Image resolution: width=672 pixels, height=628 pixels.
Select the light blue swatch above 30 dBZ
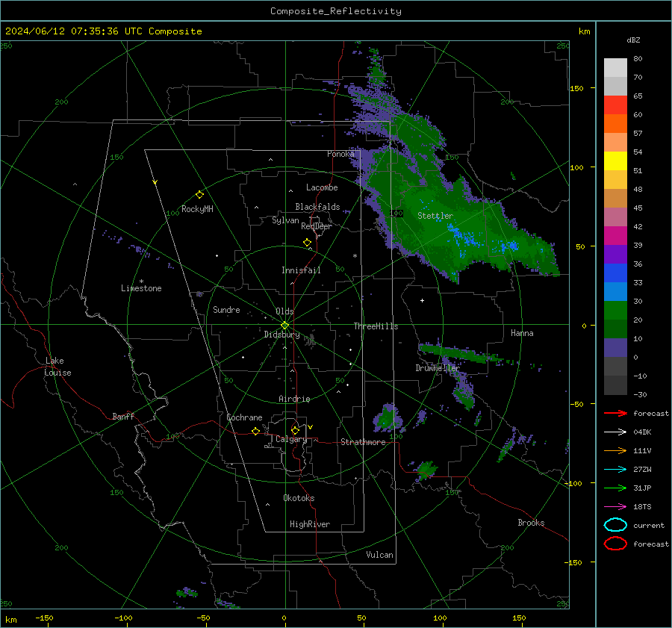615,291
